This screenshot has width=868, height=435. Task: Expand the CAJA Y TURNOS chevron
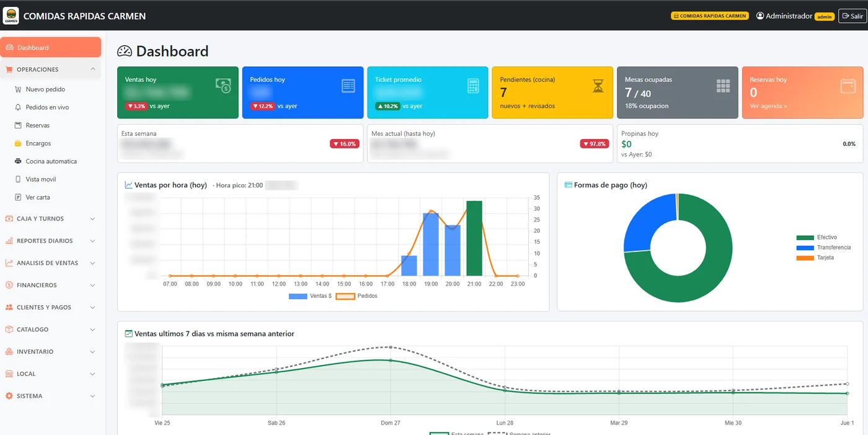92,218
